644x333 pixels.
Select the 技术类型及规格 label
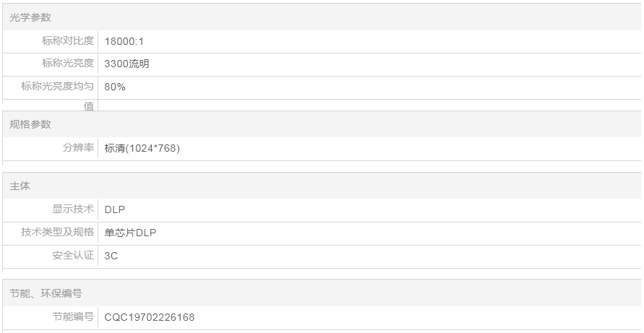pyautogui.click(x=58, y=233)
